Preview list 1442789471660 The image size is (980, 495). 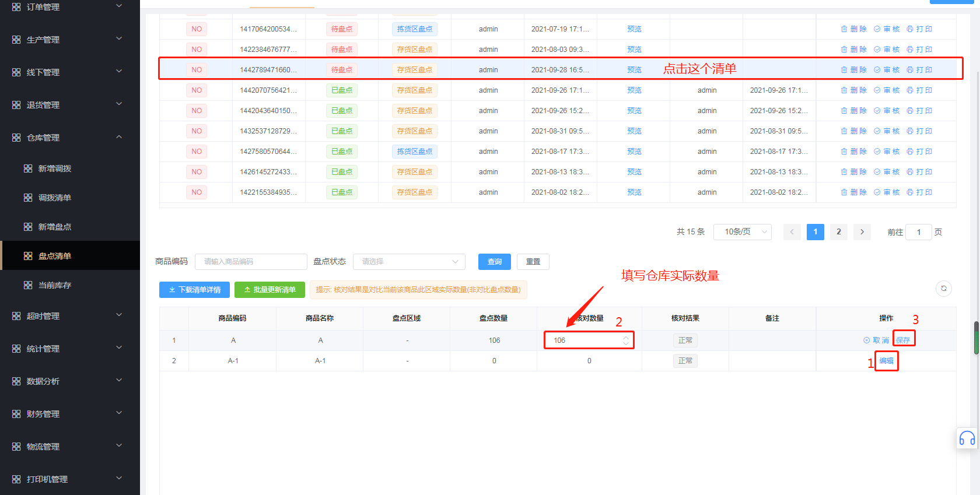634,70
